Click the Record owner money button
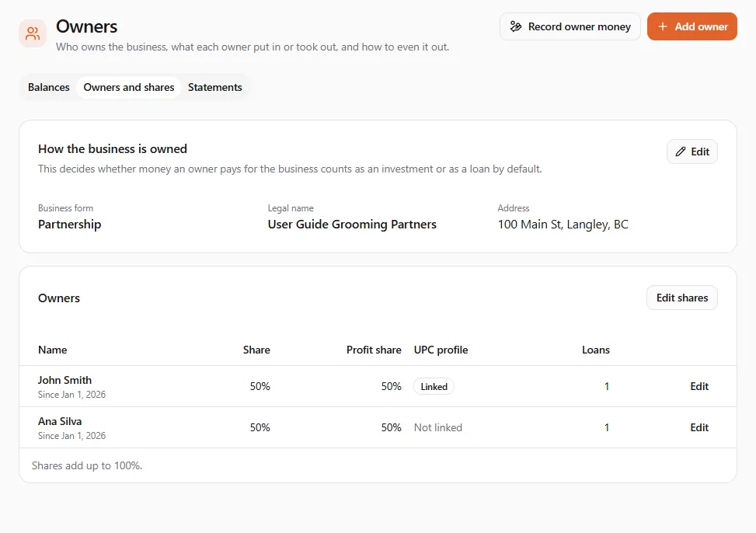This screenshot has height=533, width=756. (570, 26)
